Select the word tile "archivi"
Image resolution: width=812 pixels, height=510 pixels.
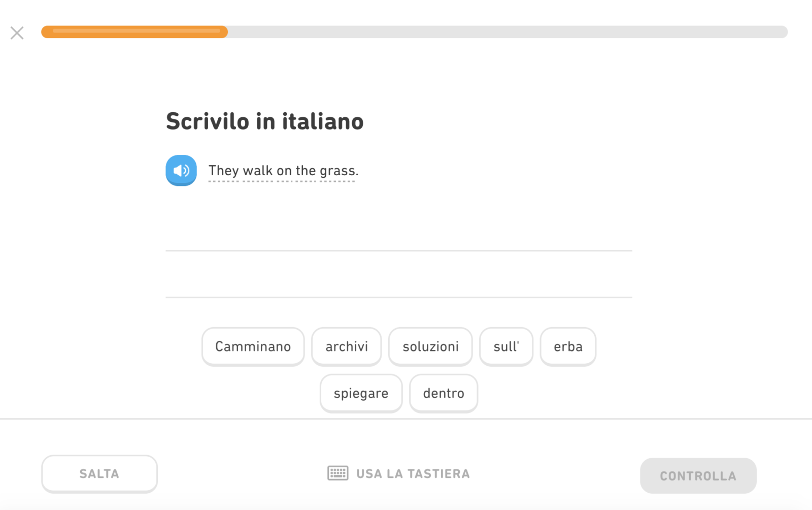click(347, 346)
